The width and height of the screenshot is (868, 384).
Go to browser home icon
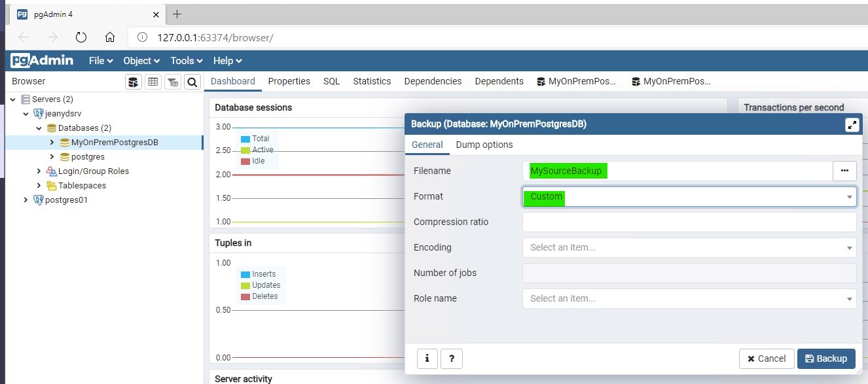click(110, 37)
